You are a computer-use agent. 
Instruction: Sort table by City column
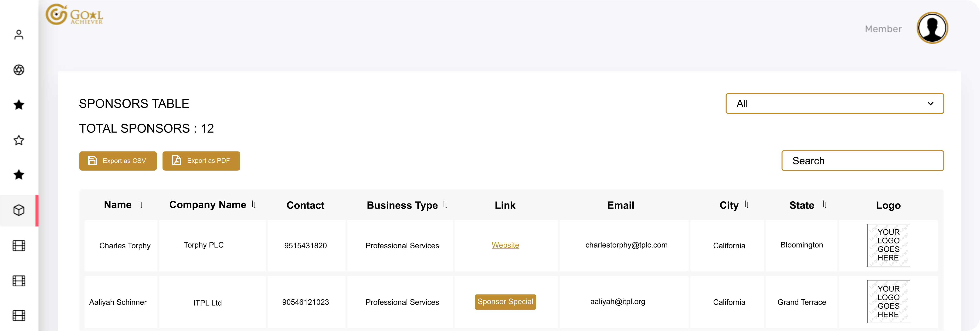[x=746, y=205]
